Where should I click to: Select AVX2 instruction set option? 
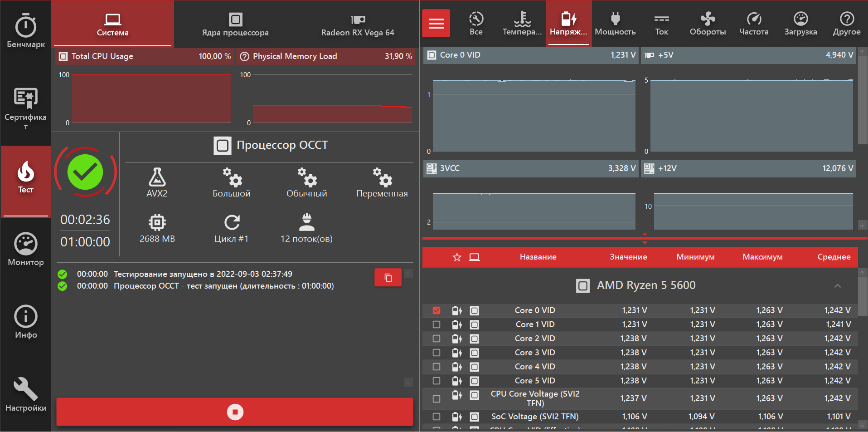click(157, 182)
